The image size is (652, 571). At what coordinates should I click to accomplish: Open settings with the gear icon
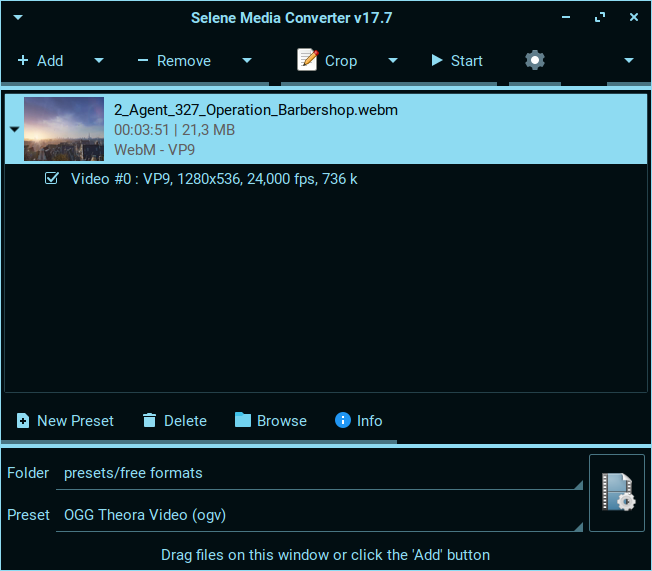coord(535,60)
